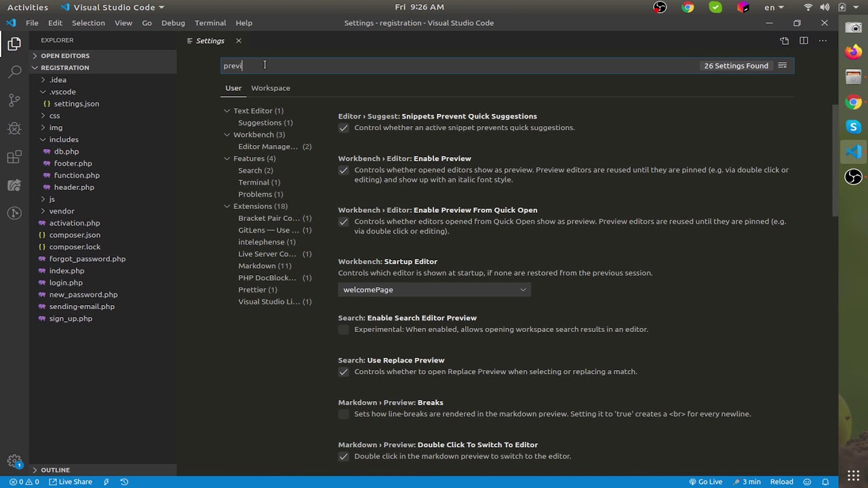Screen dimensions: 868x488
Task: Toggle Snippets Prevent Quick Suggestions checkbox
Action: click(344, 128)
